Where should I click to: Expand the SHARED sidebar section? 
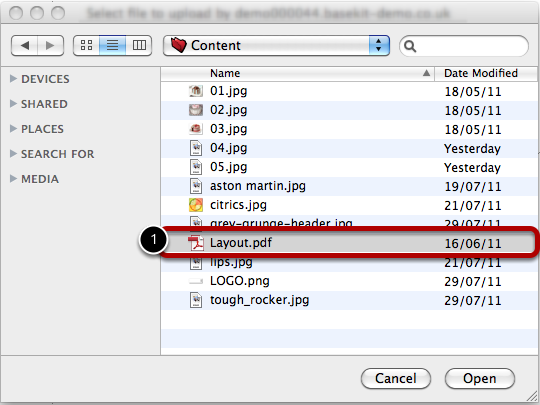[13, 104]
